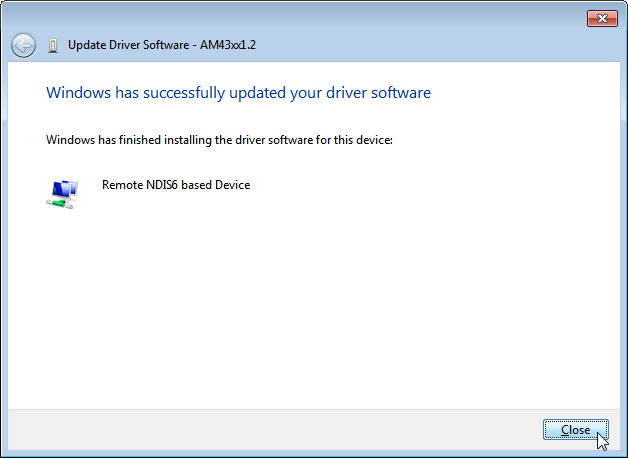Click the monitor screens on the device icon
The image size is (628, 458).
(64, 187)
